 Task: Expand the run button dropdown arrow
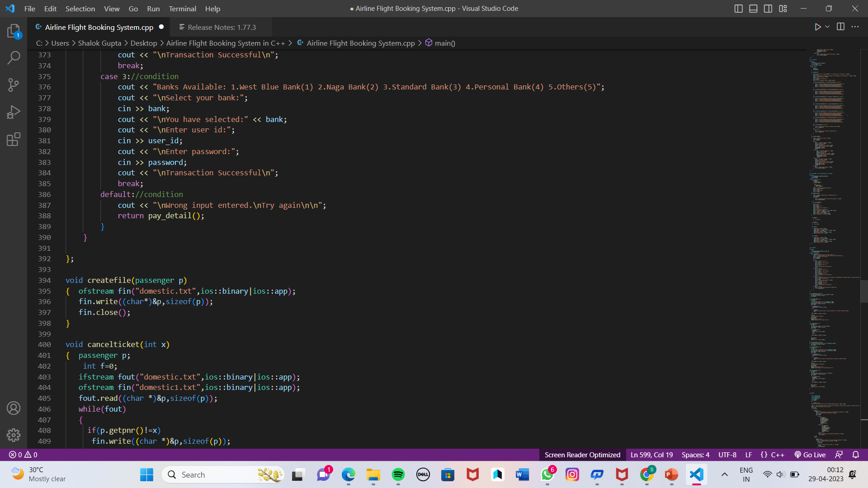click(x=827, y=27)
